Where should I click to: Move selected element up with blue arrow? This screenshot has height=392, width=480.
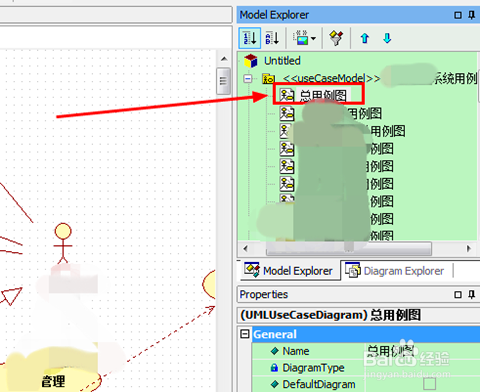click(x=365, y=38)
